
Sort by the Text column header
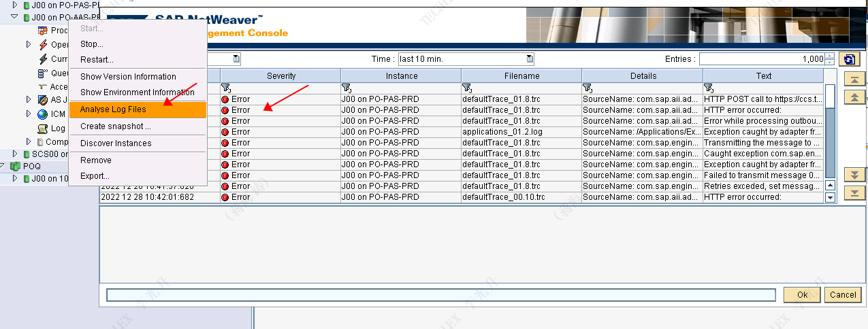click(x=764, y=76)
